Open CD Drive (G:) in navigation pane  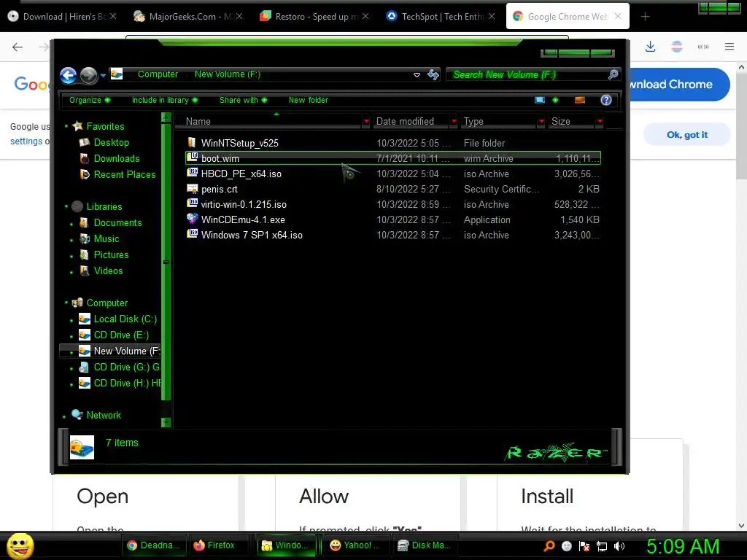click(126, 367)
